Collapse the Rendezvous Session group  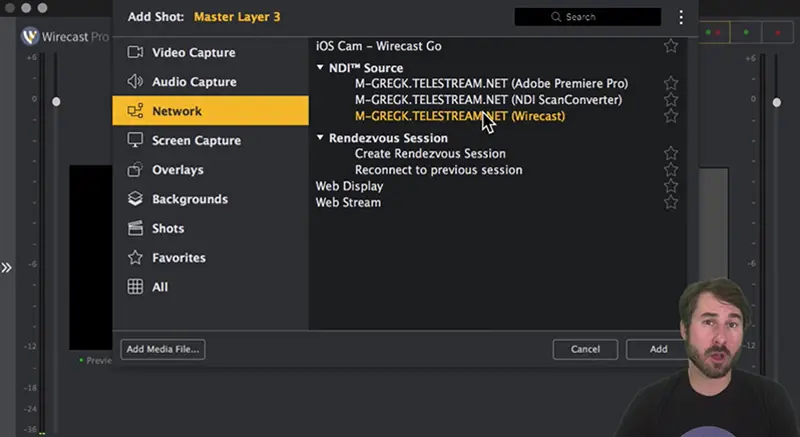pos(320,137)
